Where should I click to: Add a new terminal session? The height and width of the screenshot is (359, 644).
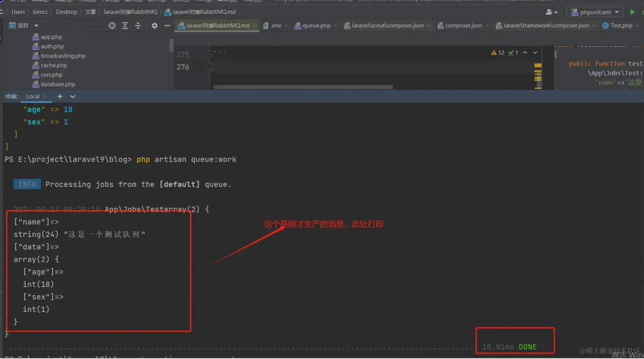(x=60, y=97)
